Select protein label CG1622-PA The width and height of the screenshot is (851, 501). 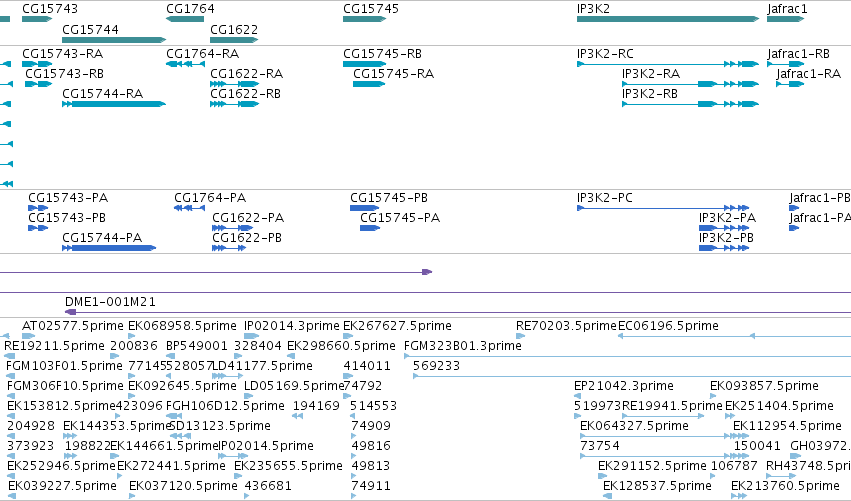pyautogui.click(x=248, y=218)
